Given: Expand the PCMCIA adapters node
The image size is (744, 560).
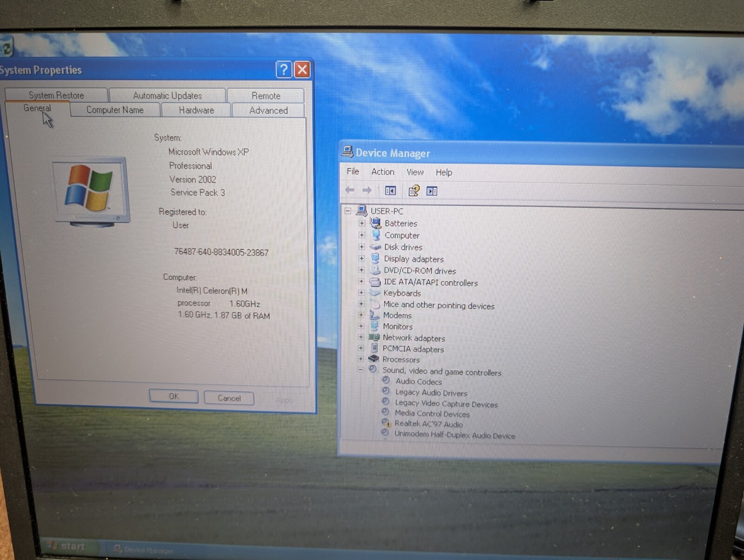Looking at the screenshot, I should [x=360, y=348].
